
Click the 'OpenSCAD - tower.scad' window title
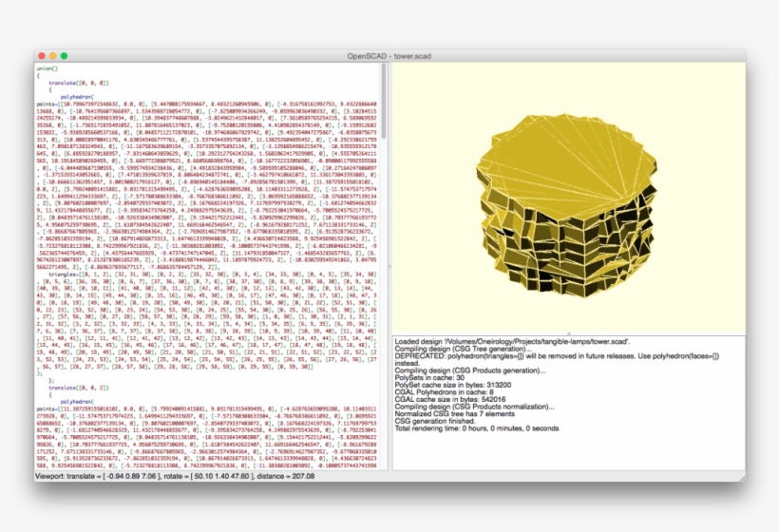click(389, 56)
